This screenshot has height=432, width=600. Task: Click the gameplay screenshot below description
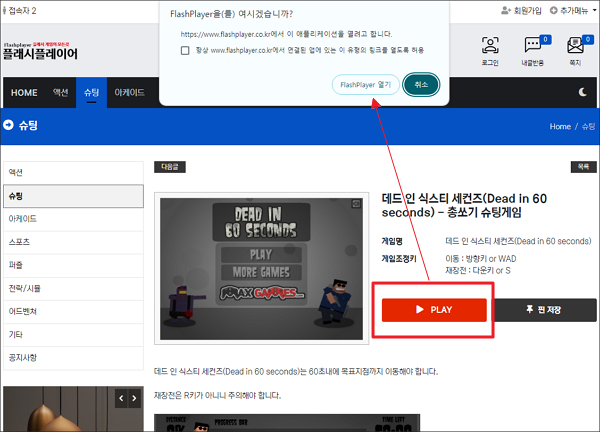pos(287,423)
